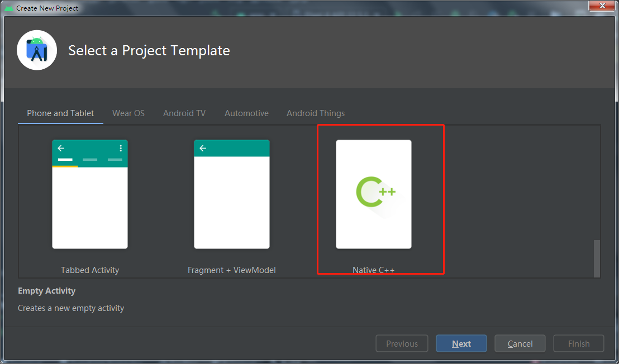Screen dimensions: 619x364
Task: Click the Android Studio logo in header
Action: click(x=37, y=50)
